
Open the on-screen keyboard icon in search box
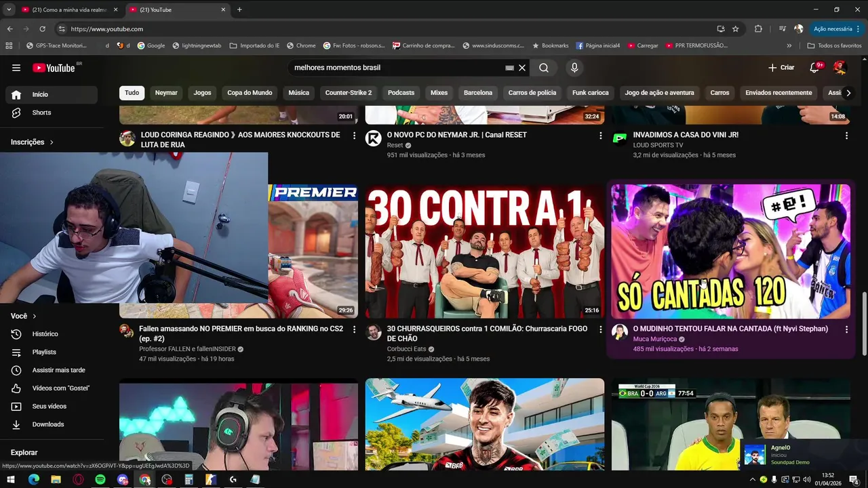(x=509, y=68)
